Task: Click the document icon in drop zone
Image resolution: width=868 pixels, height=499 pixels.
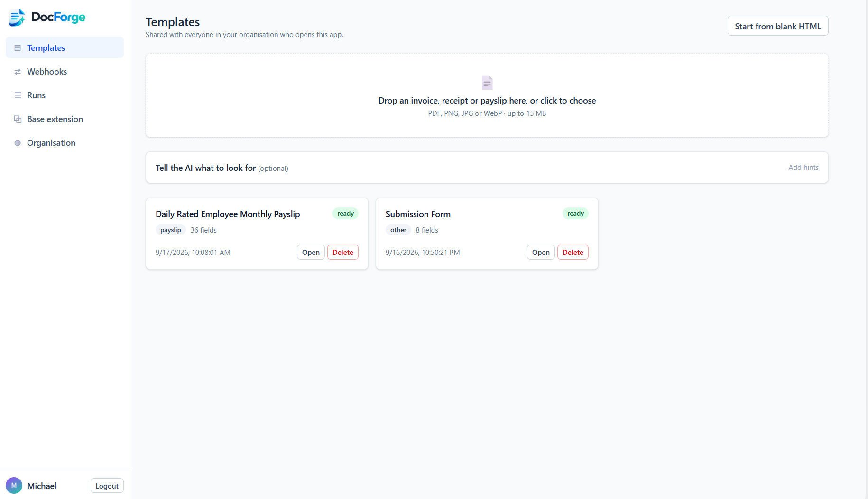Action: coord(487,83)
